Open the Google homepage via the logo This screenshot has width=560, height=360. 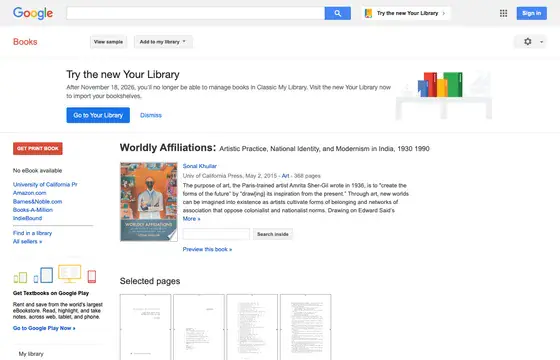point(33,13)
